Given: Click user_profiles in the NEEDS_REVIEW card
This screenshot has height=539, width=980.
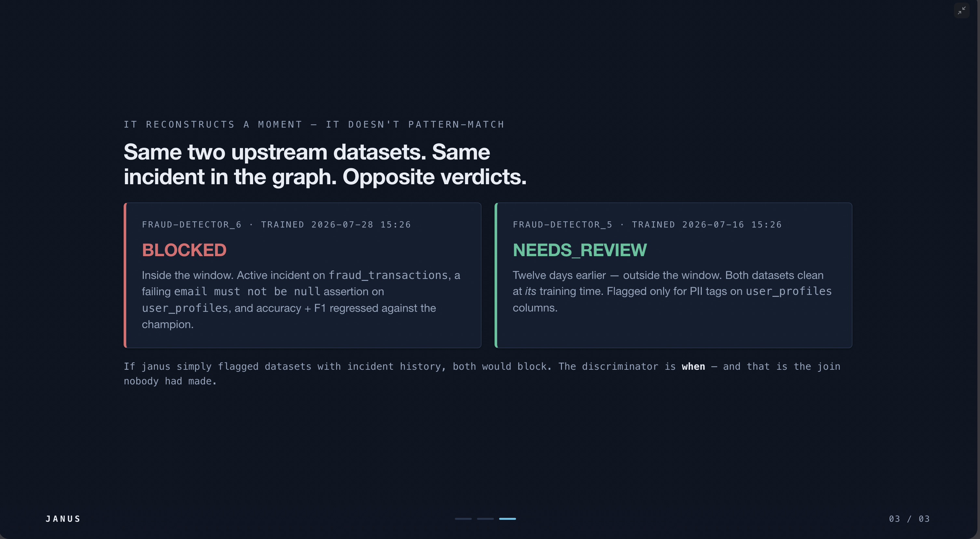Looking at the screenshot, I should click(789, 291).
